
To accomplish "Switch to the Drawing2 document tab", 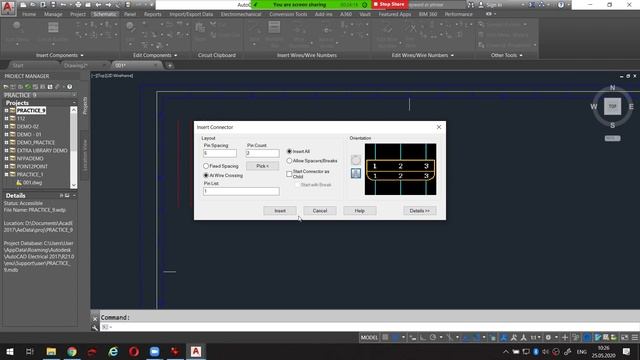I will [x=76, y=65].
